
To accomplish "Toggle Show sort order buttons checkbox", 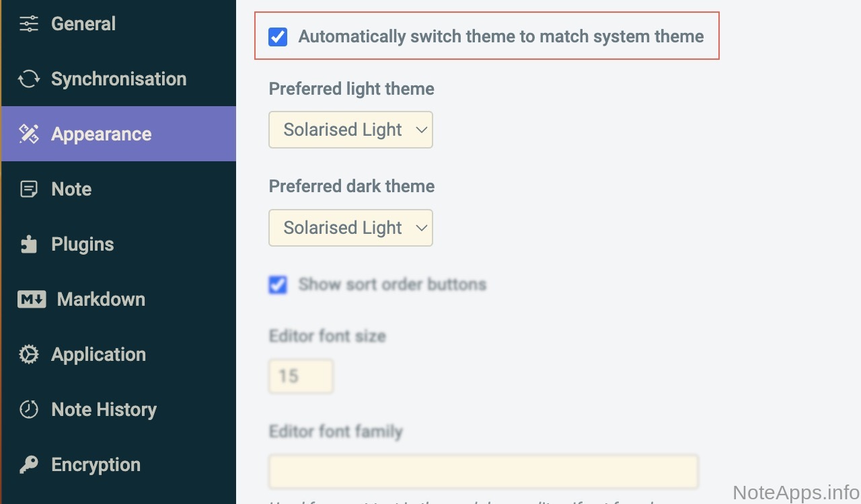I will [x=278, y=285].
